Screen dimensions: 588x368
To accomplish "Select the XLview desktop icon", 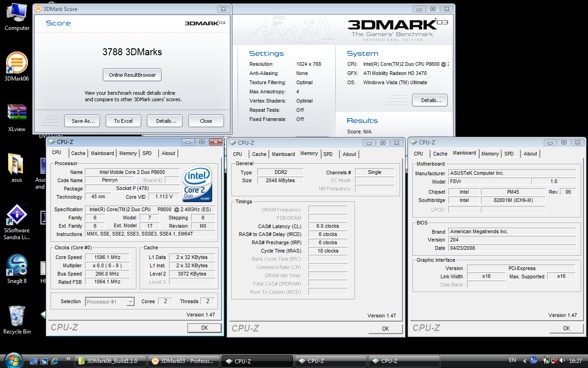I will [17, 117].
